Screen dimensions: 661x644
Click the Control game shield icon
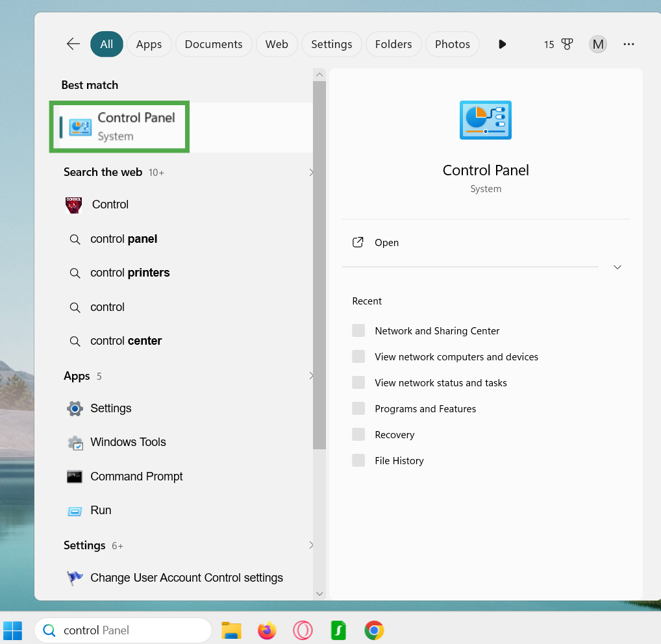point(74,205)
